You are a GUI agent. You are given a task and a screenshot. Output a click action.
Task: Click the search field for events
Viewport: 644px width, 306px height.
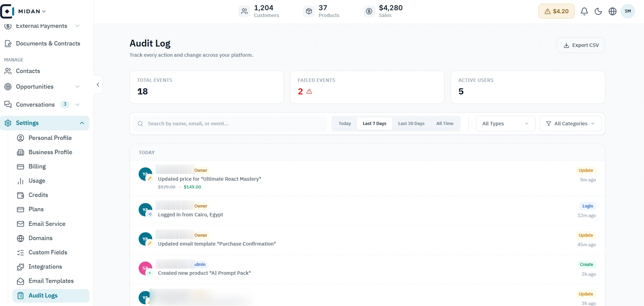(230, 124)
